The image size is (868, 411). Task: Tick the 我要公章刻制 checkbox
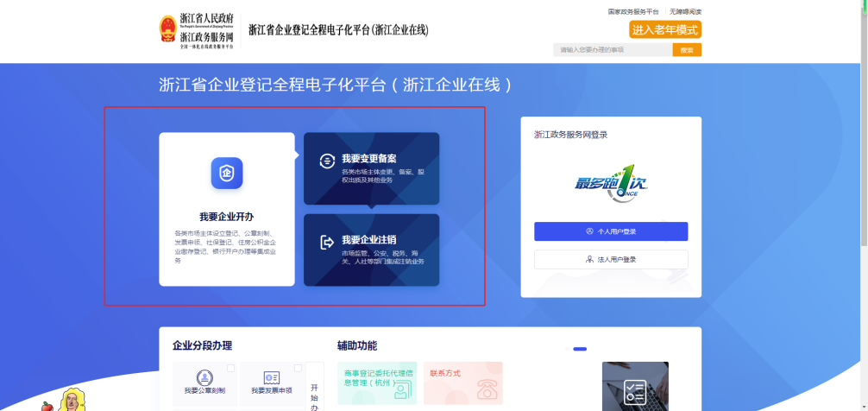point(230,369)
